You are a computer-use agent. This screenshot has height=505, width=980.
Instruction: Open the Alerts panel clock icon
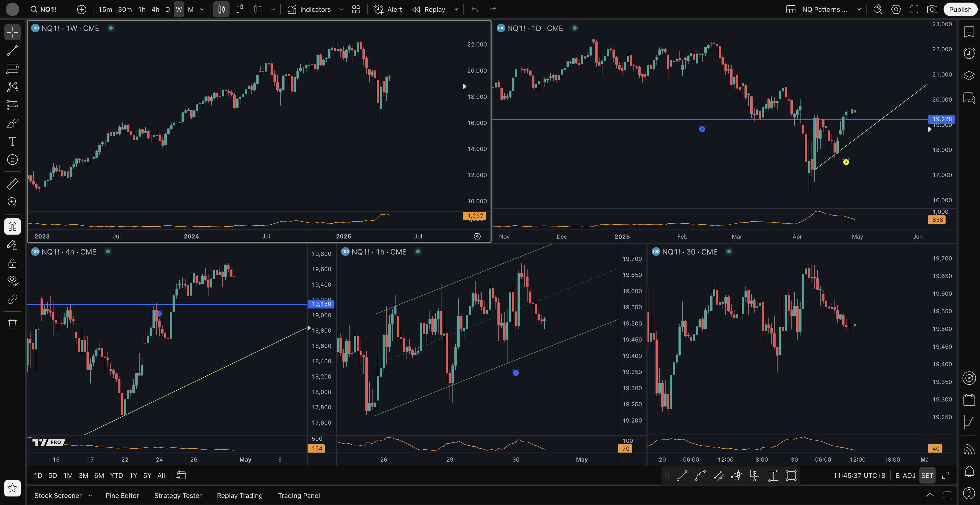(969, 53)
